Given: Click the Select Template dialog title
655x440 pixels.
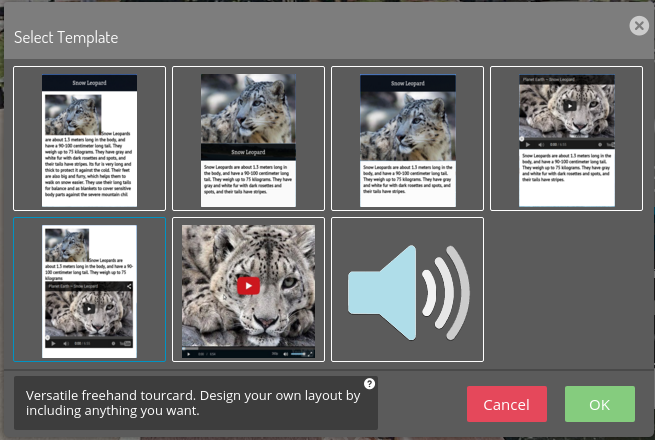Looking at the screenshot, I should (x=66, y=38).
